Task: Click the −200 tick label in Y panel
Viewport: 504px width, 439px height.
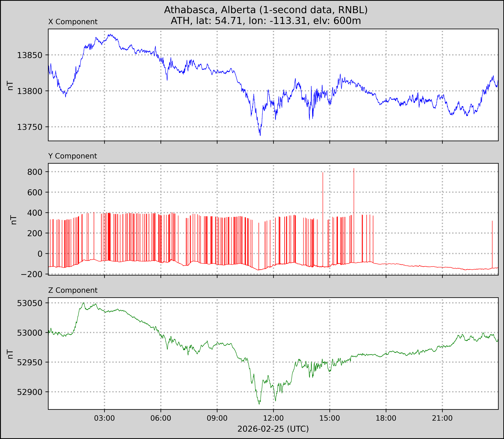Action: point(32,274)
